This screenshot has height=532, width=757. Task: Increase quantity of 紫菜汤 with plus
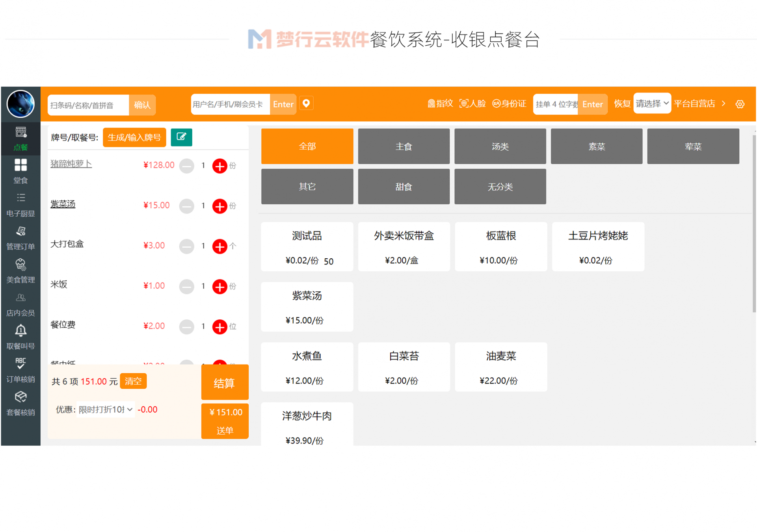pos(219,206)
